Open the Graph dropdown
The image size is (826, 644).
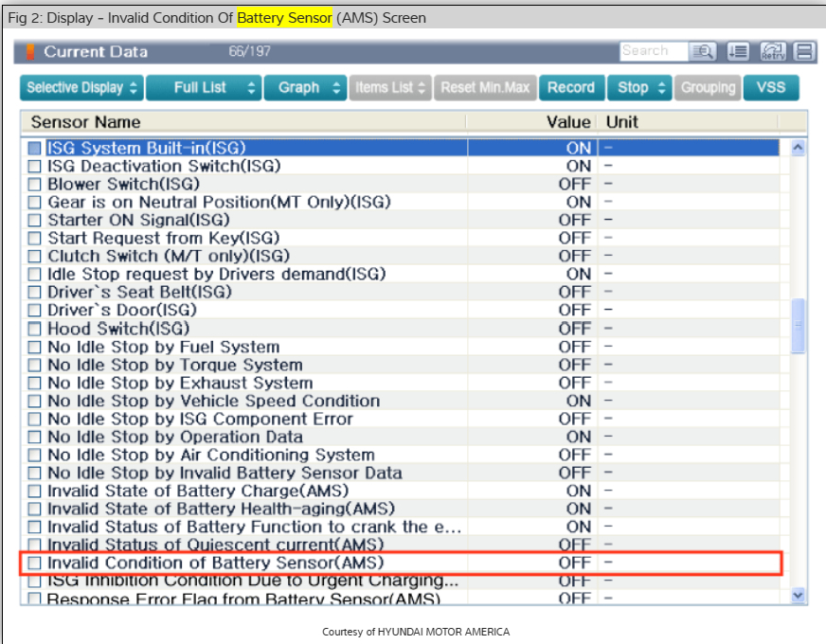click(306, 87)
